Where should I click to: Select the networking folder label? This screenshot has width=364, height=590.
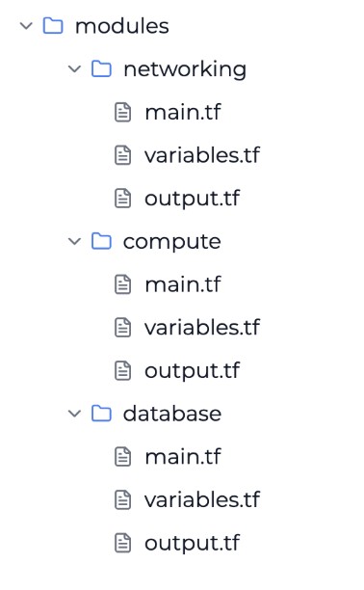click(185, 70)
